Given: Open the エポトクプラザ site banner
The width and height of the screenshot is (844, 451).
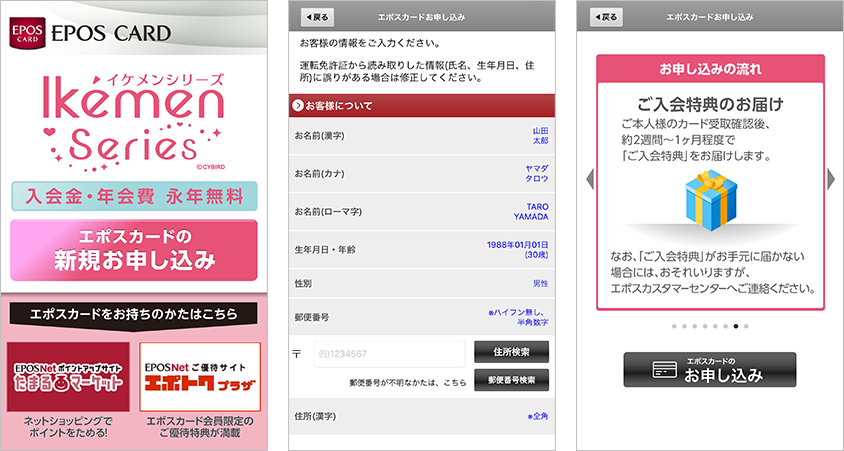Looking at the screenshot, I should click(x=200, y=377).
